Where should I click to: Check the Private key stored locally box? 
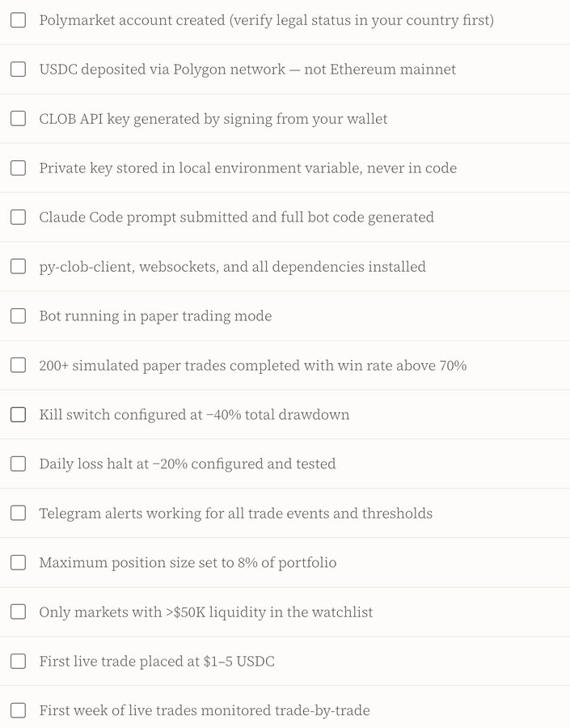[18, 168]
